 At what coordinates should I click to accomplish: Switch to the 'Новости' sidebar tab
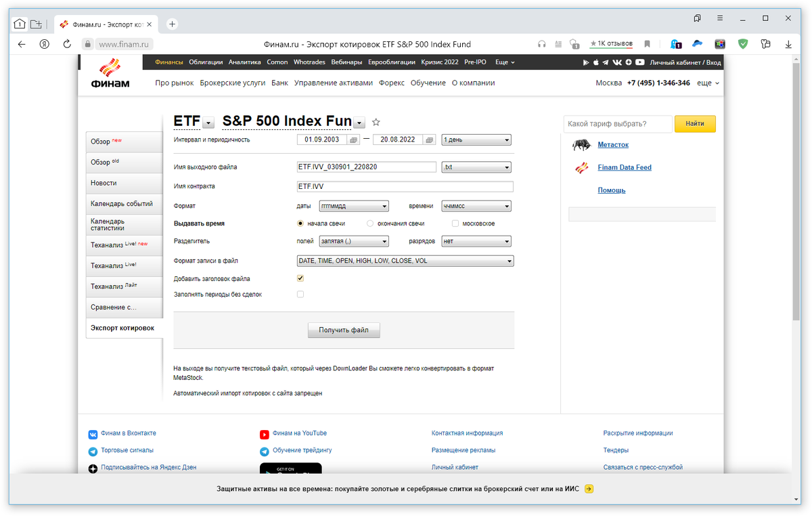125,183
